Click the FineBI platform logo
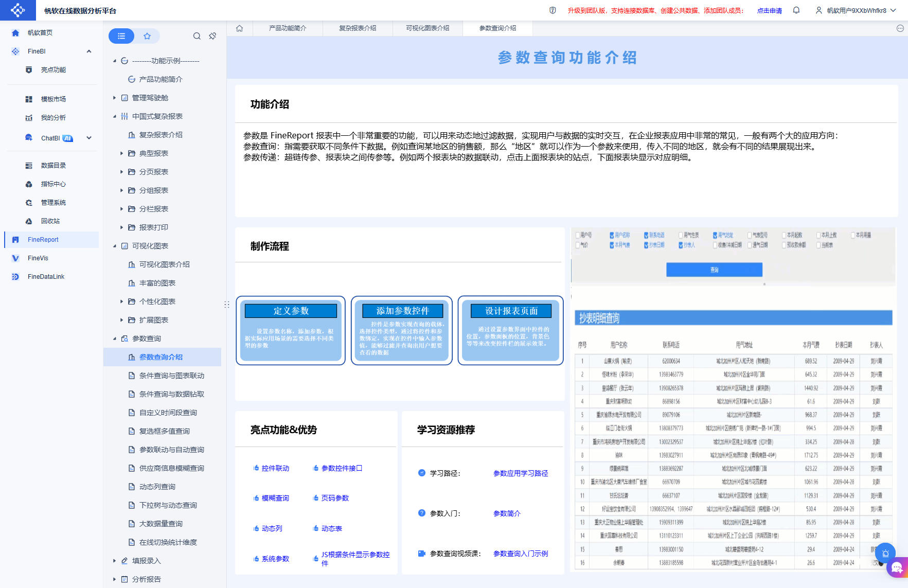This screenshot has height=588, width=908. [x=17, y=10]
